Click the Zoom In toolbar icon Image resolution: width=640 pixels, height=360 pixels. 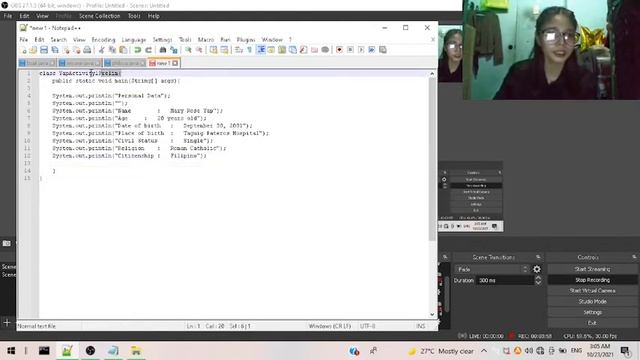(x=188, y=50)
